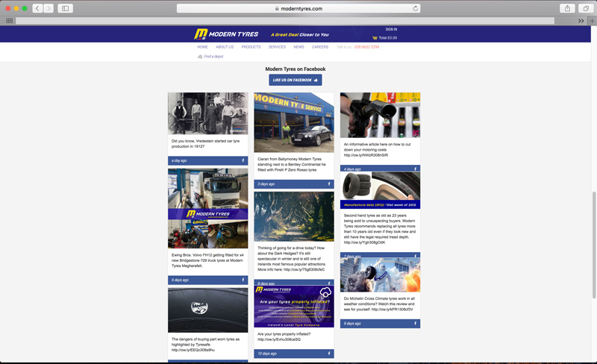Click the 'Modern Tyres on Facebook' heading

point(296,69)
